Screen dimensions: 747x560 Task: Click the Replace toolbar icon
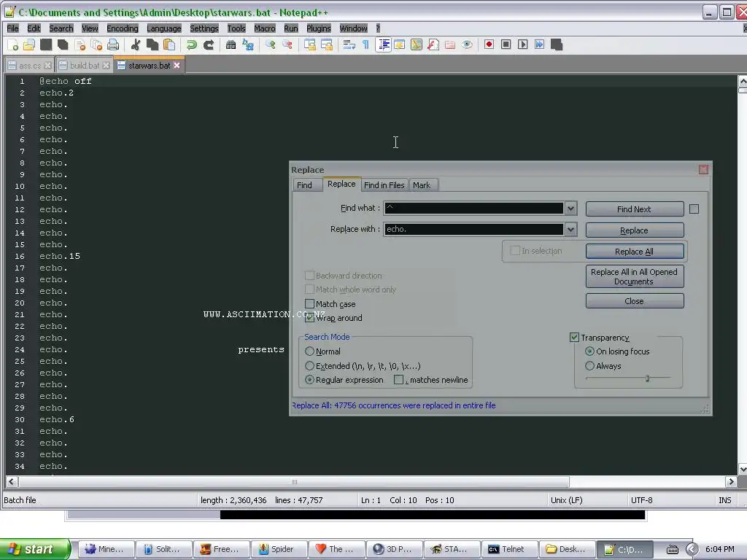(248, 44)
